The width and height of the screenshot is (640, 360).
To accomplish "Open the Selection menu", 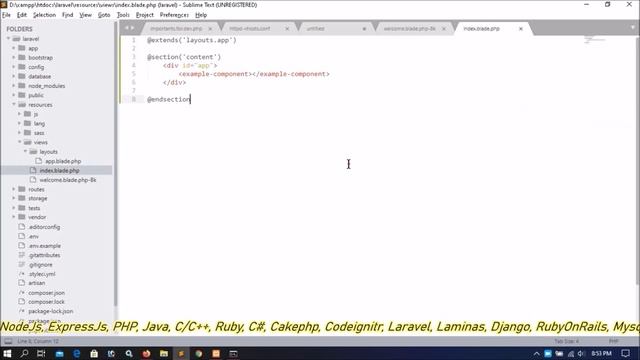I will [44, 15].
